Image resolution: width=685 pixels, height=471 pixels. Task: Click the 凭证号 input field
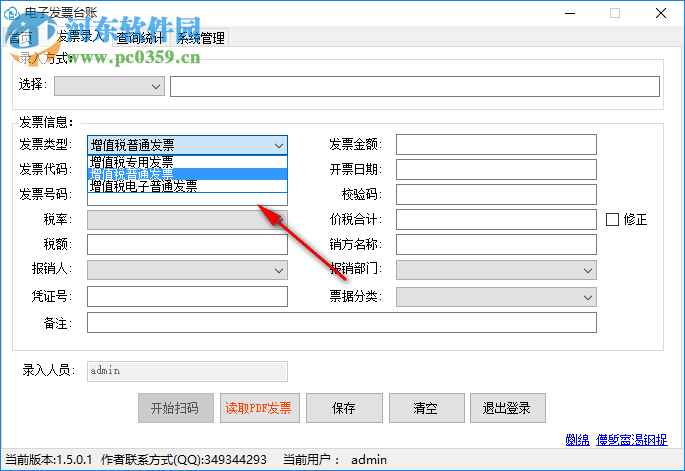coord(187,297)
